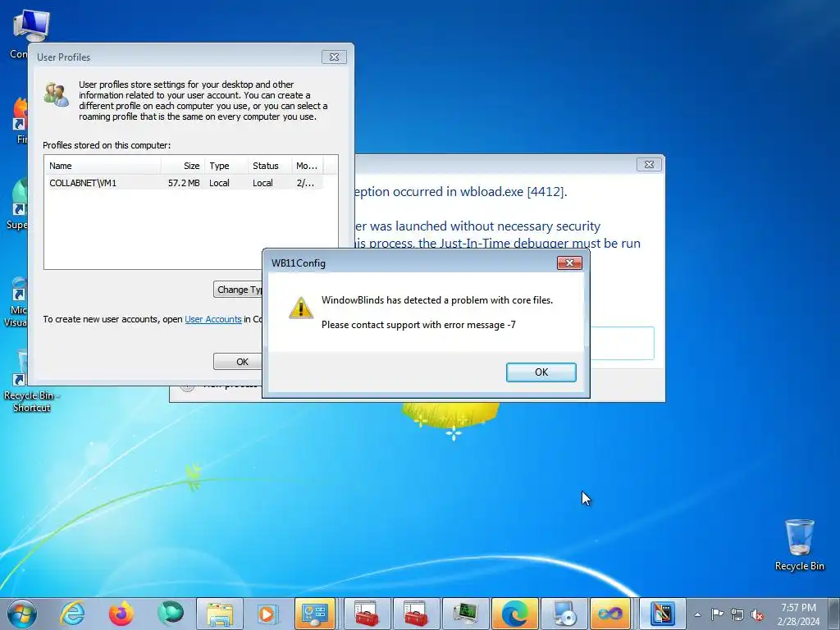Select the Recycle Bin desktop icon
This screenshot has height=630, width=840.
point(799,545)
